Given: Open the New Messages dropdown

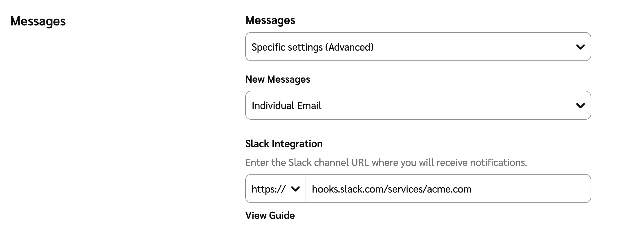Looking at the screenshot, I should [418, 106].
